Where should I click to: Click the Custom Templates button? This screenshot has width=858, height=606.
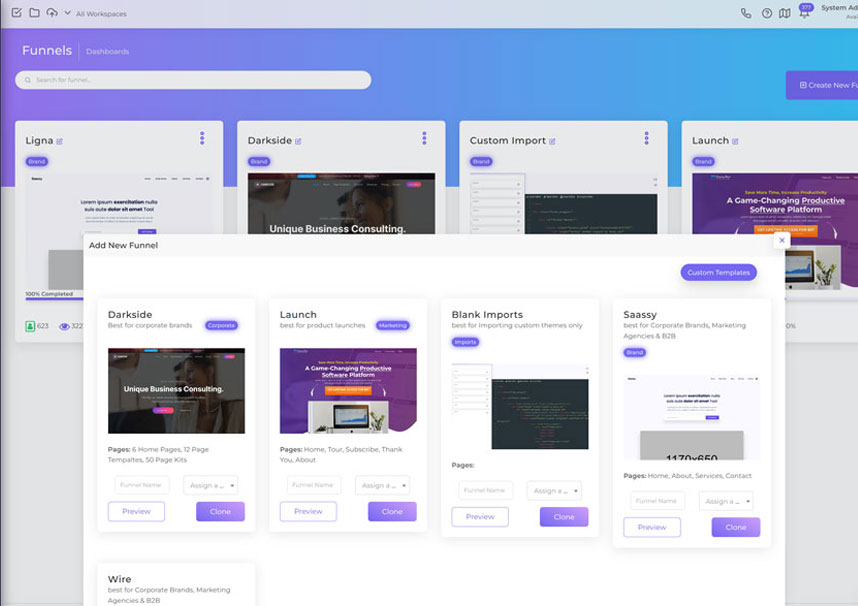click(718, 272)
